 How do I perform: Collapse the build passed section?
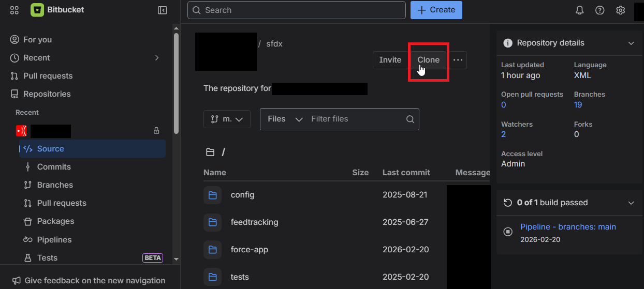[631, 203]
